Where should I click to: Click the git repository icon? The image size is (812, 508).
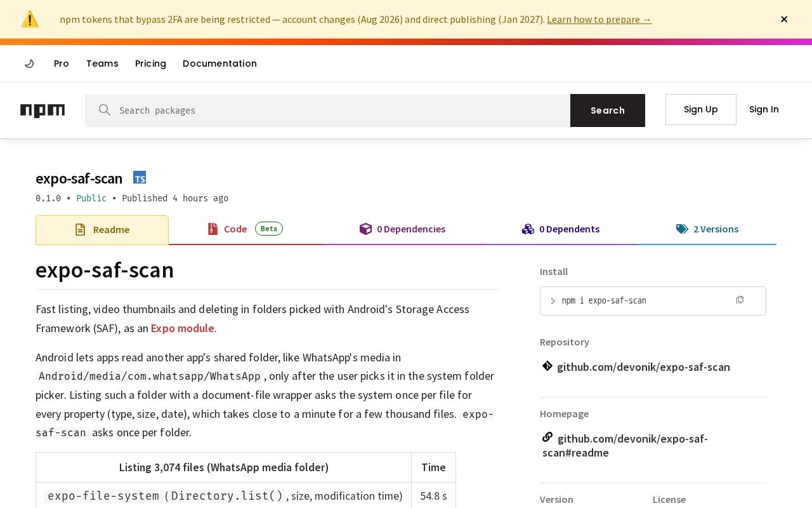point(547,366)
